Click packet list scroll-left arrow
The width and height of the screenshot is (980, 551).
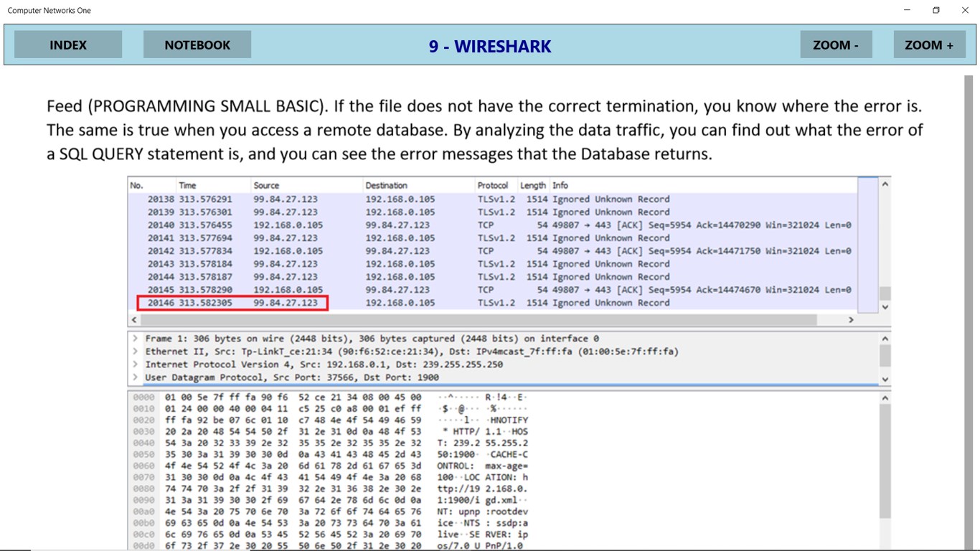134,320
